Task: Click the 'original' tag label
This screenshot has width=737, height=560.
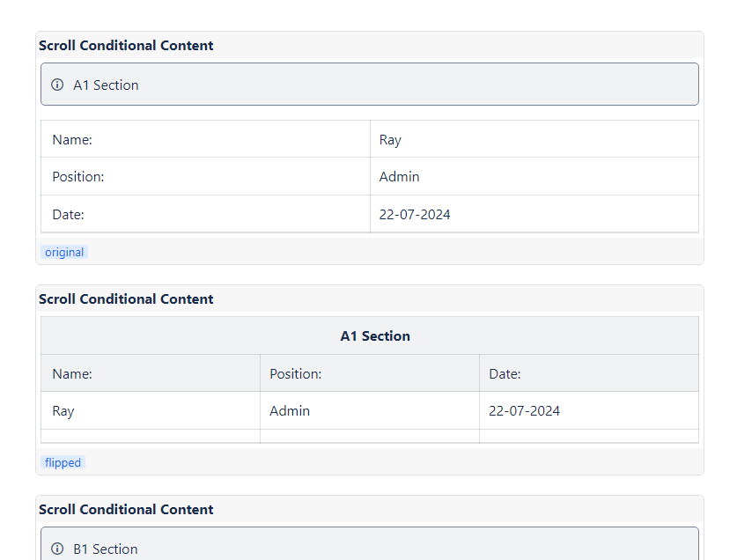Action: pyautogui.click(x=64, y=252)
